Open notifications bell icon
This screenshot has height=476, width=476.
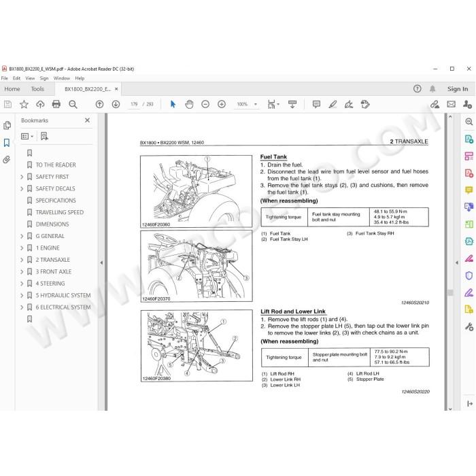432,88
